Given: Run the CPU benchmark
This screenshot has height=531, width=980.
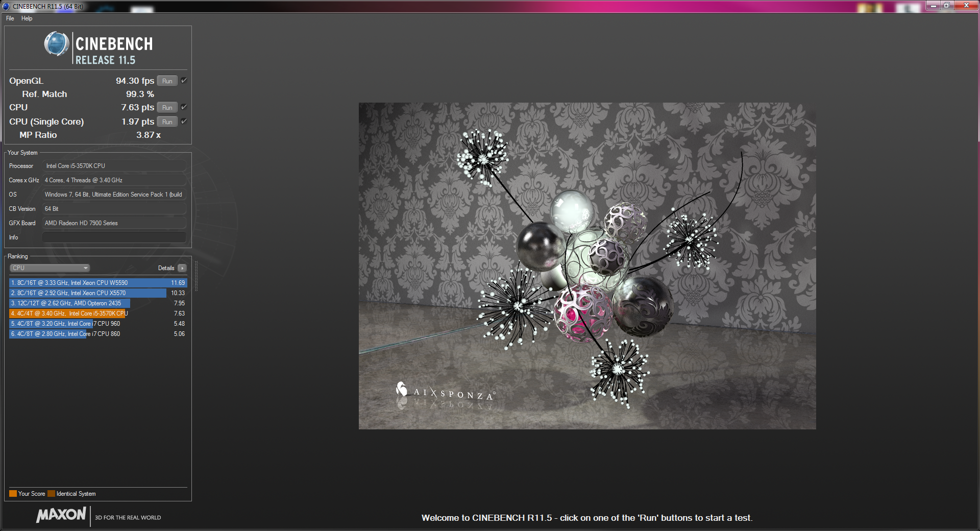Looking at the screenshot, I should click(167, 108).
